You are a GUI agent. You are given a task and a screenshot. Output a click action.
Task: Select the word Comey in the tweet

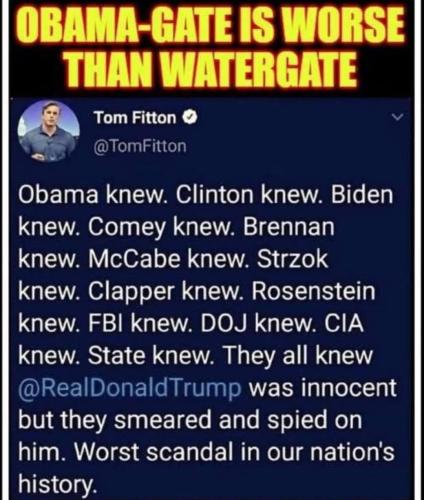click(x=127, y=229)
